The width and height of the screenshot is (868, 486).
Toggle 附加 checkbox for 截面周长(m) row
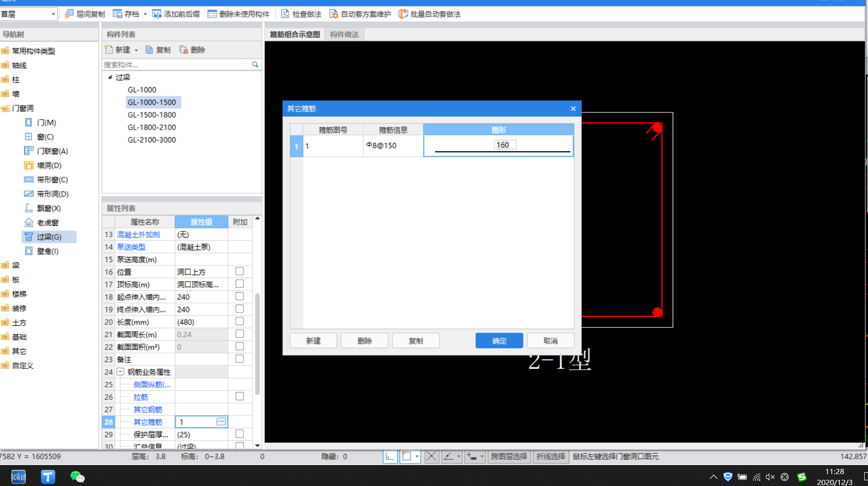(240, 334)
